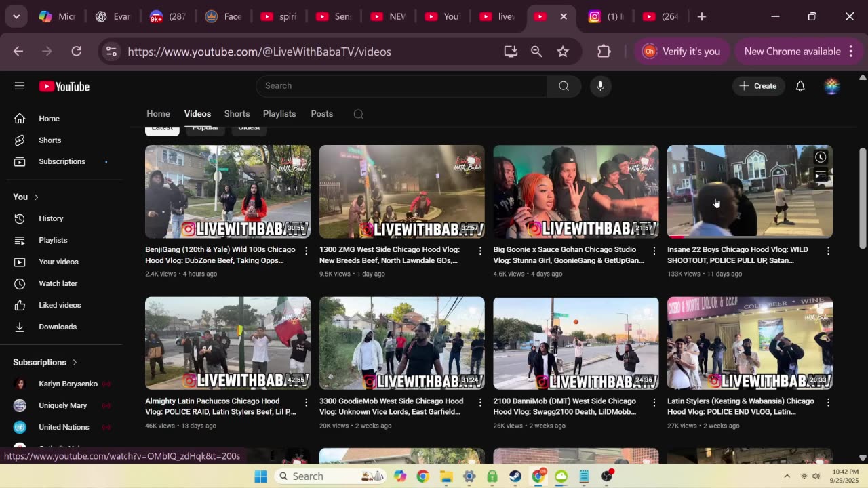Open volume control in the system tray

[816, 476]
